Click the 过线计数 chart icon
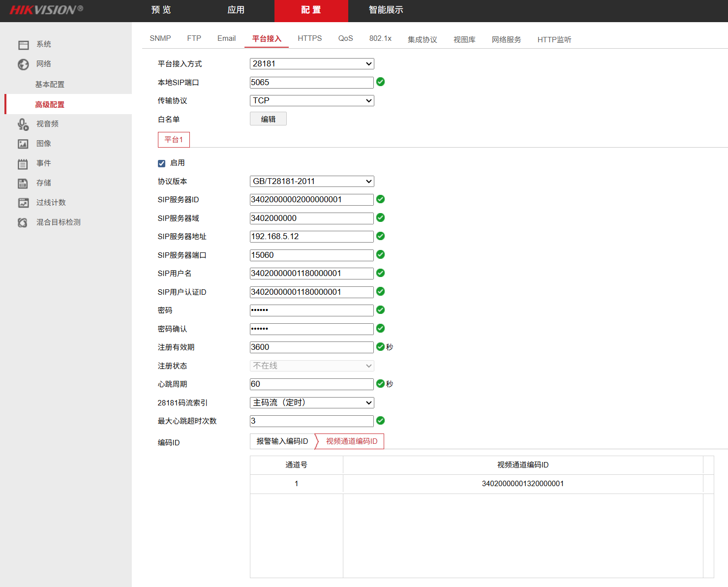 tap(23, 203)
